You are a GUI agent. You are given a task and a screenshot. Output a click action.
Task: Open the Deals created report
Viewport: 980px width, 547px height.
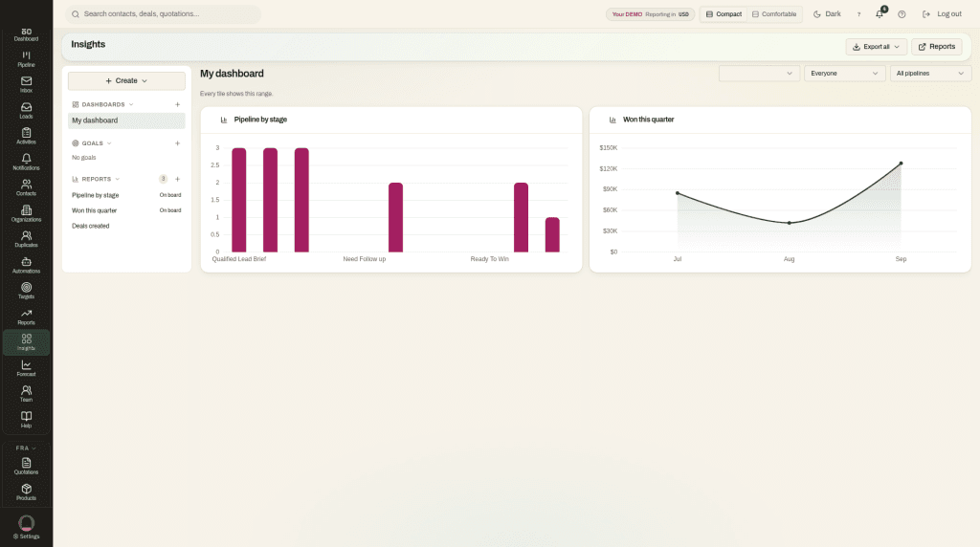(126, 226)
